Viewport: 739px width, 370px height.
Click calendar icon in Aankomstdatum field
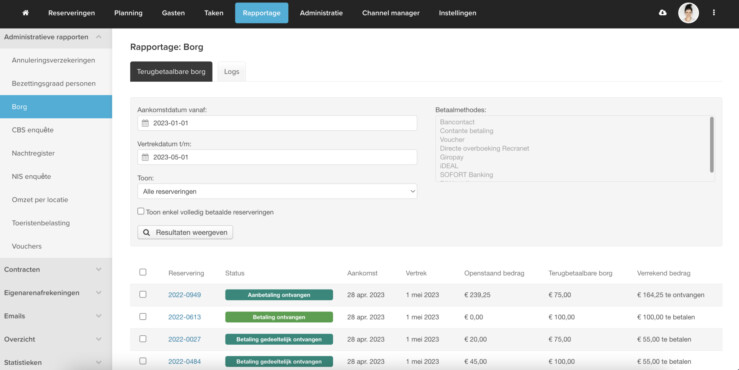[x=145, y=123]
